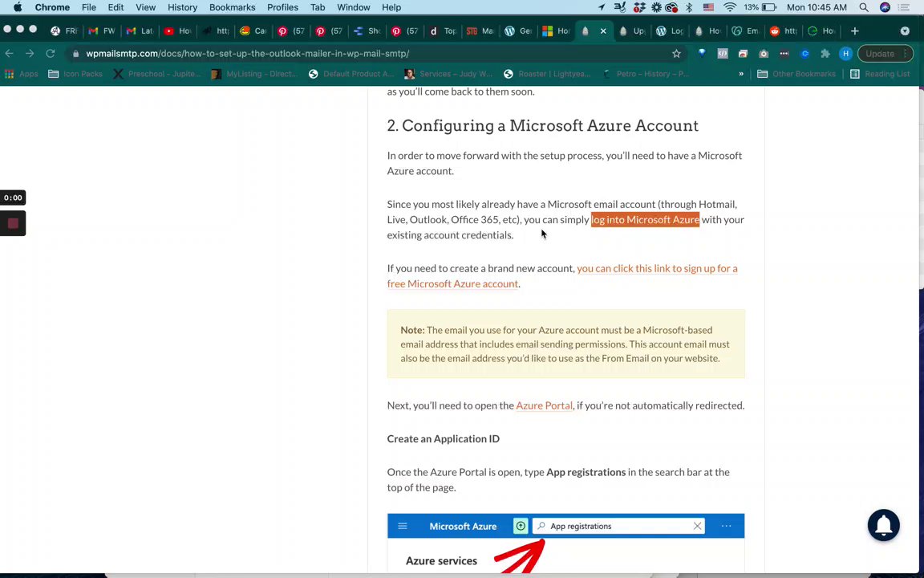
Task: Open the MyListing – Direct bookmark
Action: point(254,74)
